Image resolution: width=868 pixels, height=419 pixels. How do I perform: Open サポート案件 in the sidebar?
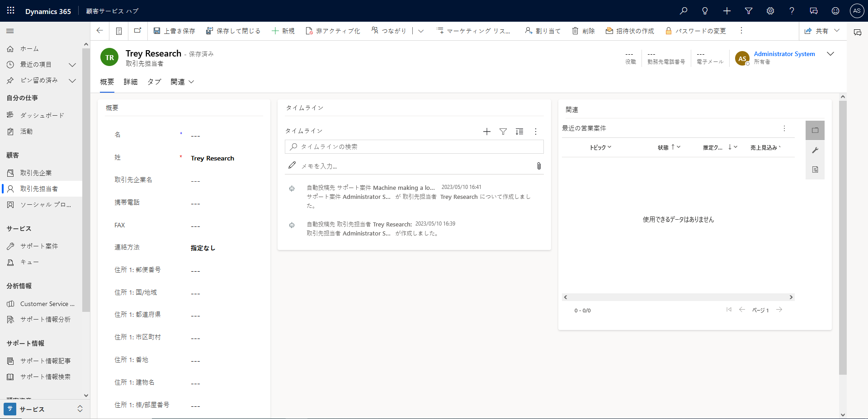(x=41, y=246)
